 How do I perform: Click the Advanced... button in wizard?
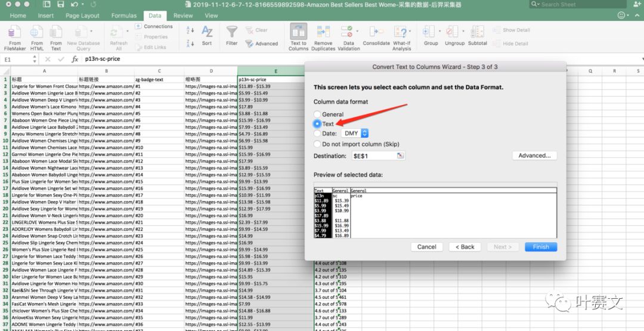(x=534, y=156)
